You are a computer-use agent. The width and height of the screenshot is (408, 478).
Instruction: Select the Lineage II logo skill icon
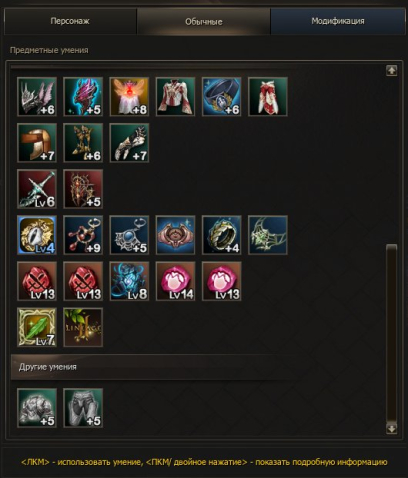tap(83, 327)
